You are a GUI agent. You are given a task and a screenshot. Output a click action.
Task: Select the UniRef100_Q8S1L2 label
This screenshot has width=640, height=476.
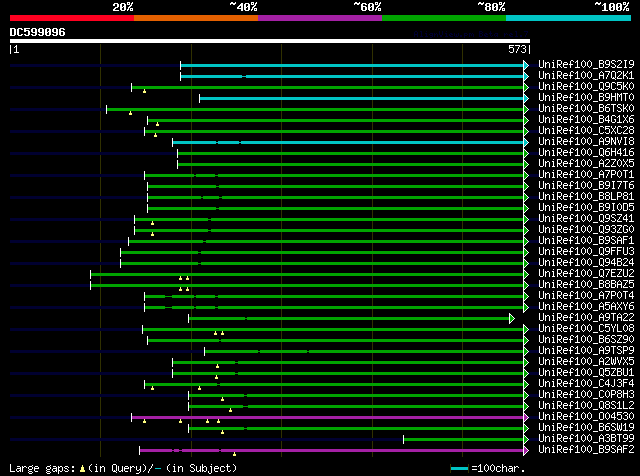point(586,406)
